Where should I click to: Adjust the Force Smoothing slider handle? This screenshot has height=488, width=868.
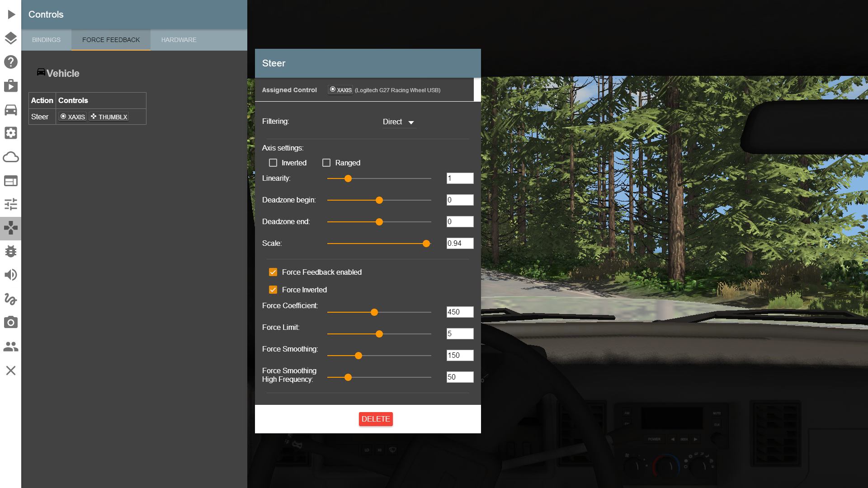point(359,356)
